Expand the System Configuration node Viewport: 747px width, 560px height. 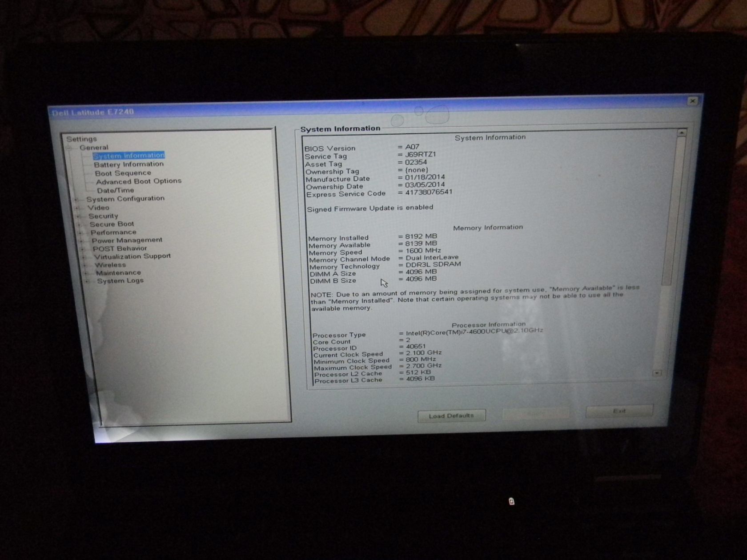(76, 200)
